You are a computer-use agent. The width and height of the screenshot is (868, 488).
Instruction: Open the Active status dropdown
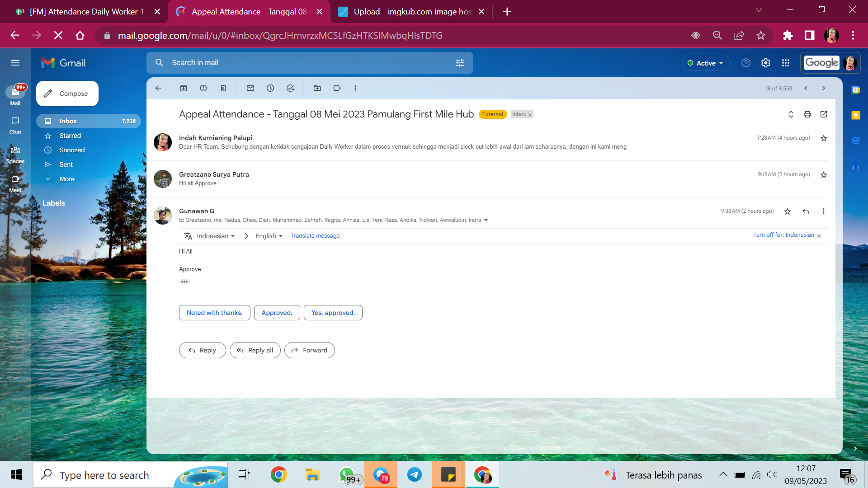pos(706,63)
